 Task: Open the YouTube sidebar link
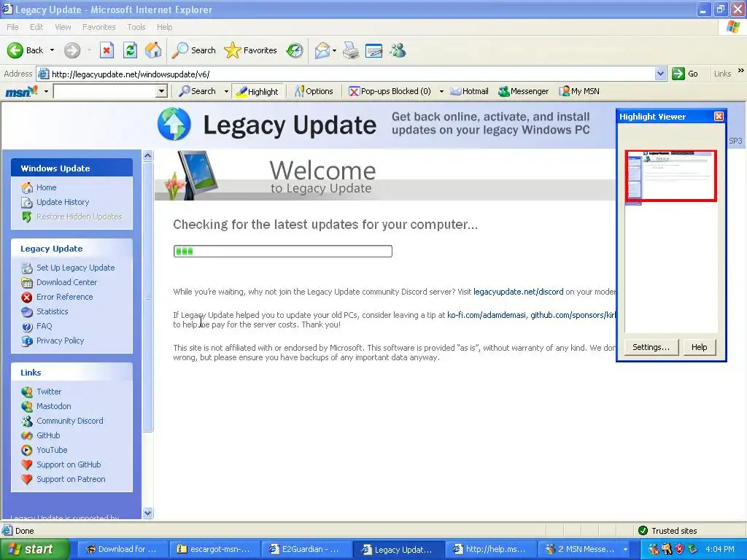pyautogui.click(x=52, y=450)
